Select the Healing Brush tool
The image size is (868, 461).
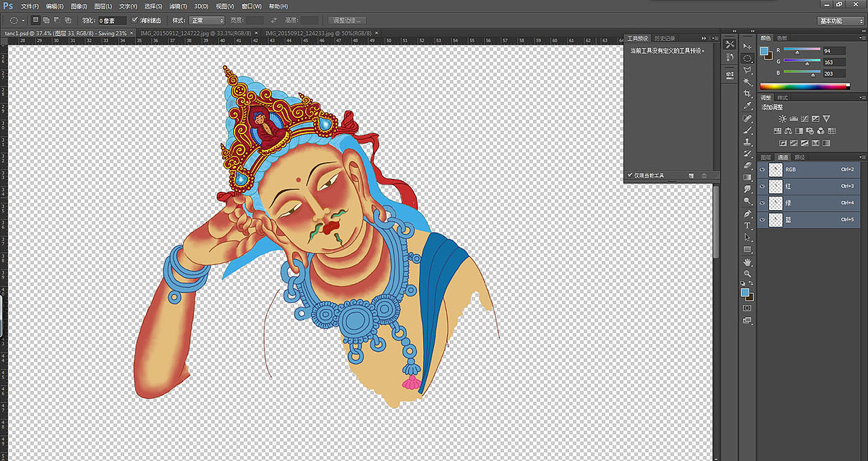pyautogui.click(x=747, y=117)
